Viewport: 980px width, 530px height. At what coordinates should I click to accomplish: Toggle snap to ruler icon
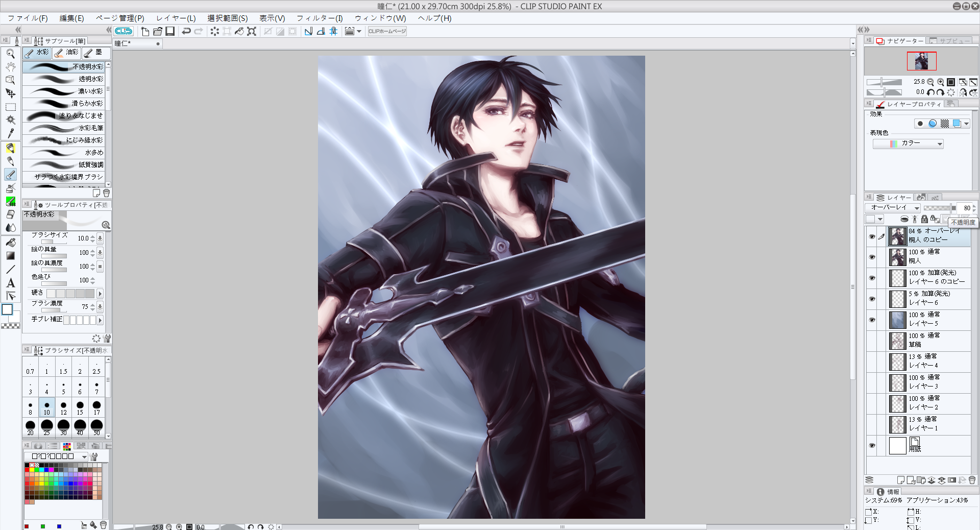pyautogui.click(x=308, y=31)
